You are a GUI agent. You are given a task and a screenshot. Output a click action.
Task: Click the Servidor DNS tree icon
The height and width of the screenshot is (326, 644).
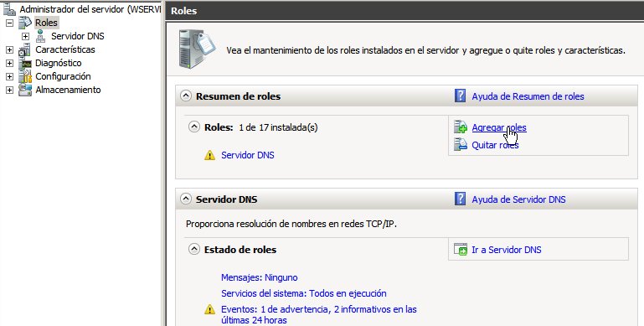(40, 36)
